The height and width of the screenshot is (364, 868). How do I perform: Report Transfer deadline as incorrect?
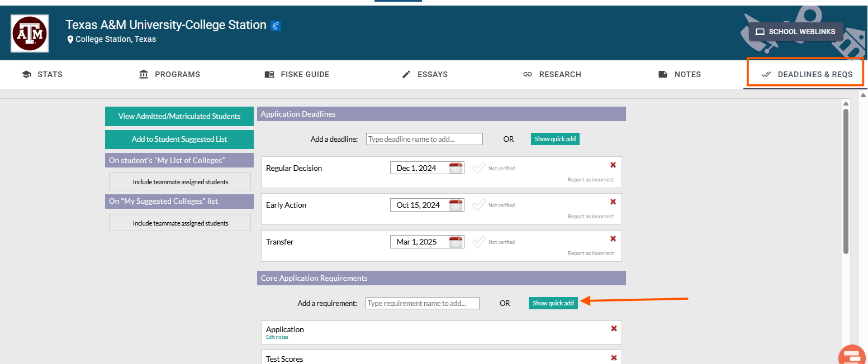(591, 253)
